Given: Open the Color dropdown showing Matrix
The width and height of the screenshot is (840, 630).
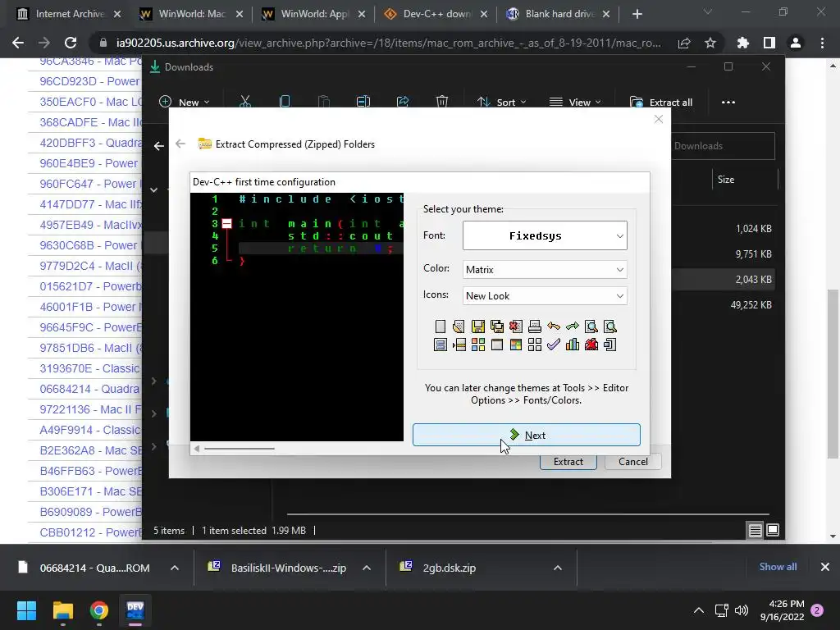Looking at the screenshot, I should tap(545, 269).
